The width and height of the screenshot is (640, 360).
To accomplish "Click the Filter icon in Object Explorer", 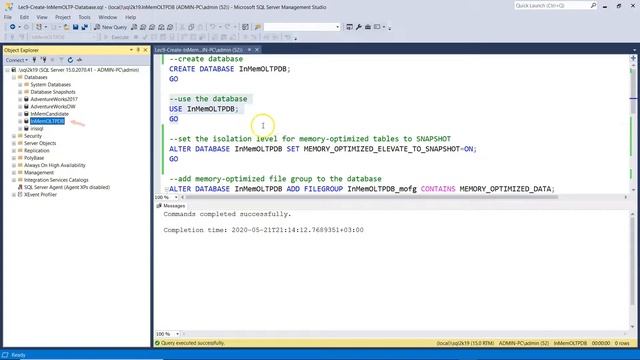I will click(61, 60).
